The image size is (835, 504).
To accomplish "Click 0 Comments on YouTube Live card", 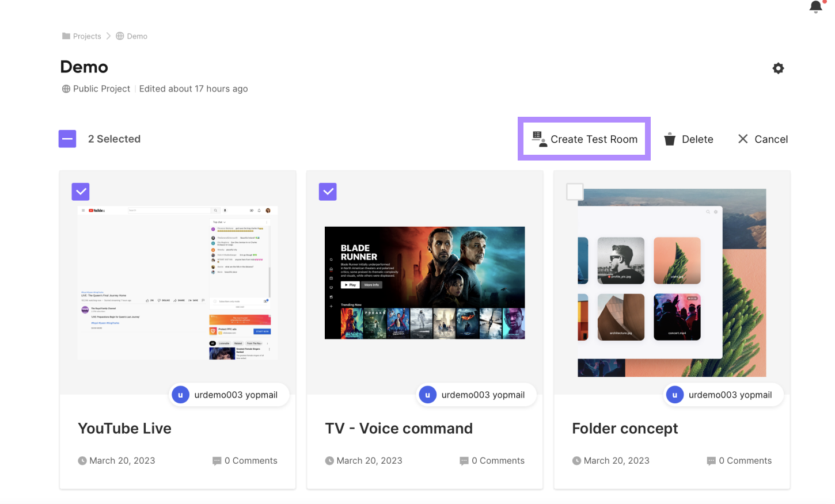I will [x=251, y=461].
